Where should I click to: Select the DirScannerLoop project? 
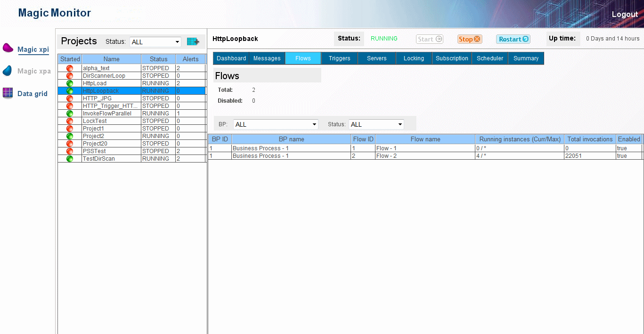(132, 76)
